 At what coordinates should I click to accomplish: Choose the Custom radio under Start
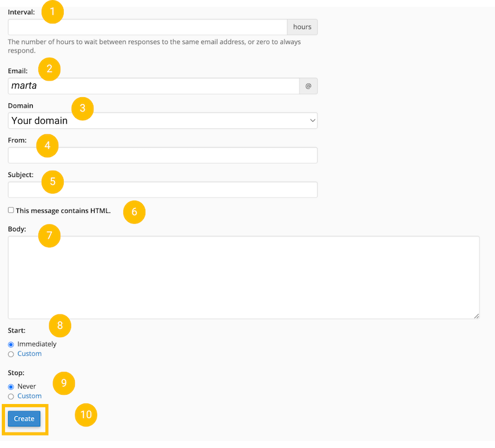(11, 354)
